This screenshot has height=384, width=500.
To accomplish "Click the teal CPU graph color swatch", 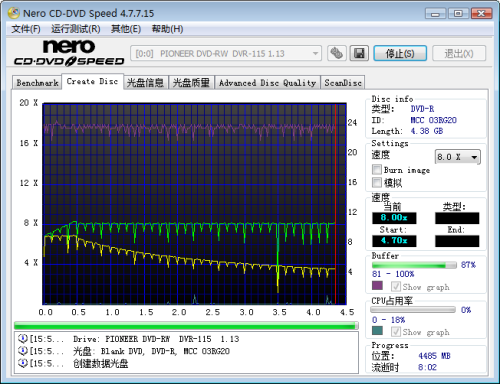I will (x=377, y=331).
